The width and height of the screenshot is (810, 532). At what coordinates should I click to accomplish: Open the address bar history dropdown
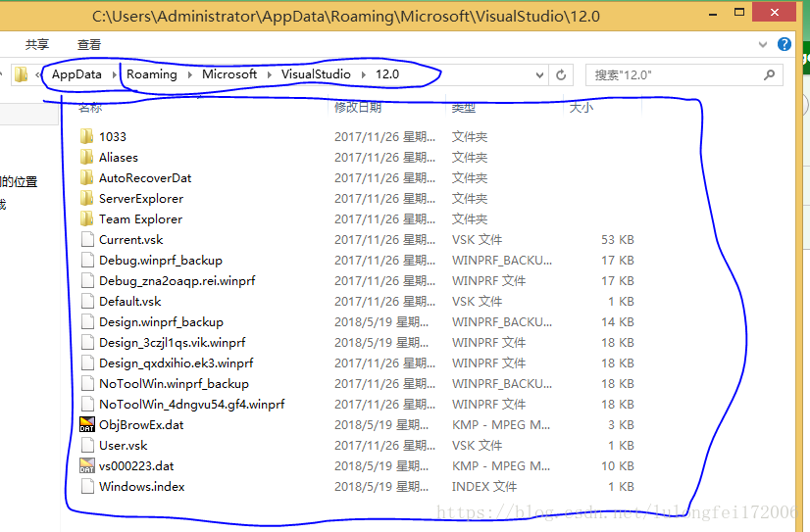click(539, 75)
